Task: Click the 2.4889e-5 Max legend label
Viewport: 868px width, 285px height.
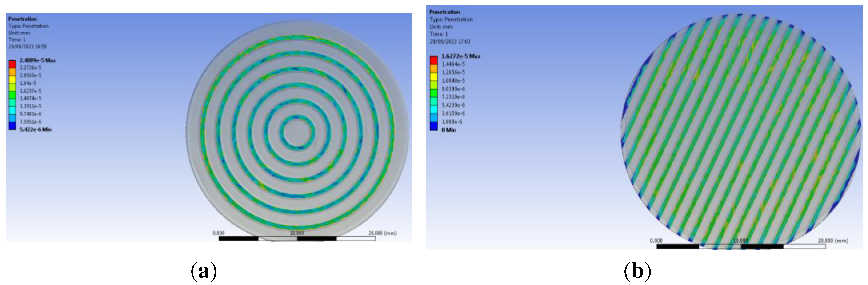Action: click(x=37, y=60)
